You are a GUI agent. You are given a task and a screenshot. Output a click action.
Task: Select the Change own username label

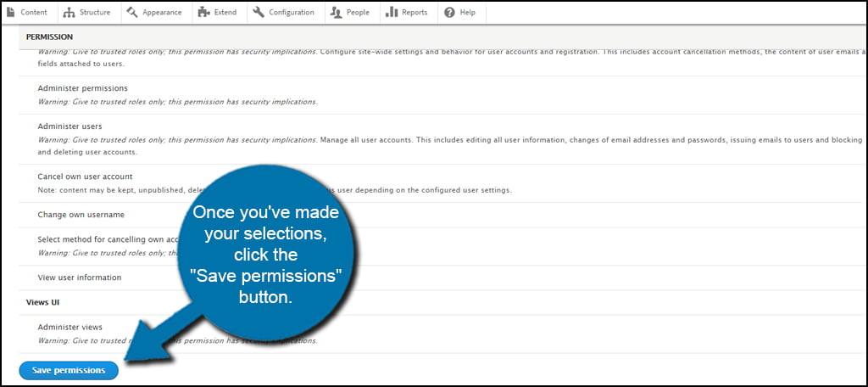point(81,215)
